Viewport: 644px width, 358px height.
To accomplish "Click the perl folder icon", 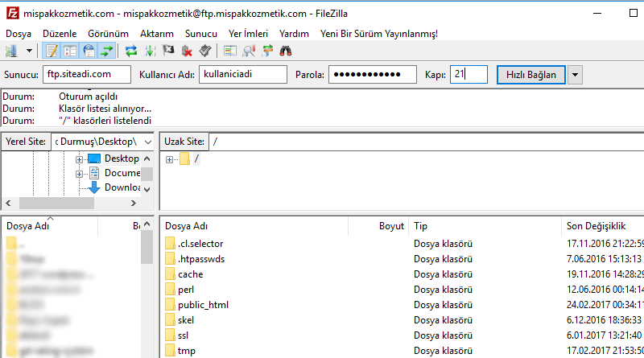I will point(170,290).
